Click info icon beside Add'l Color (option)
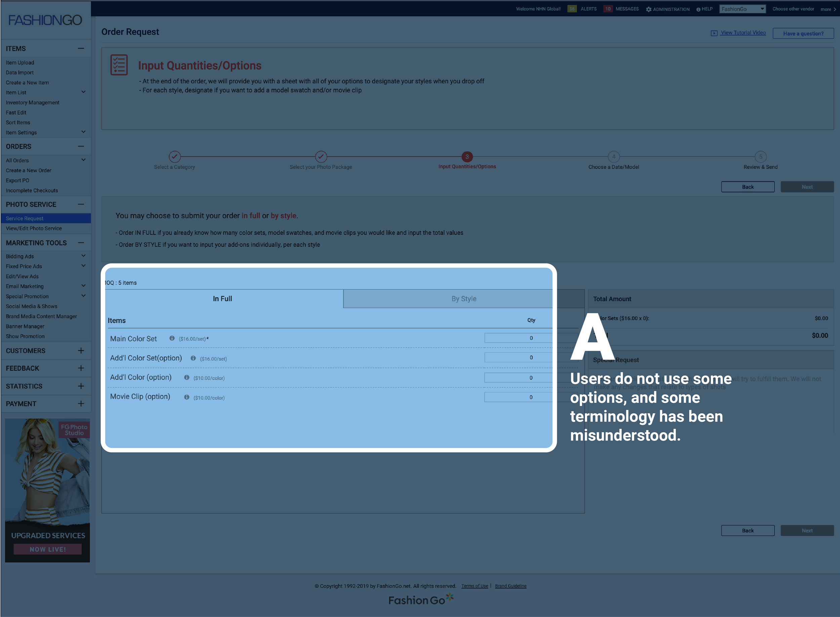Viewport: 840px width, 617px height. [x=187, y=378]
